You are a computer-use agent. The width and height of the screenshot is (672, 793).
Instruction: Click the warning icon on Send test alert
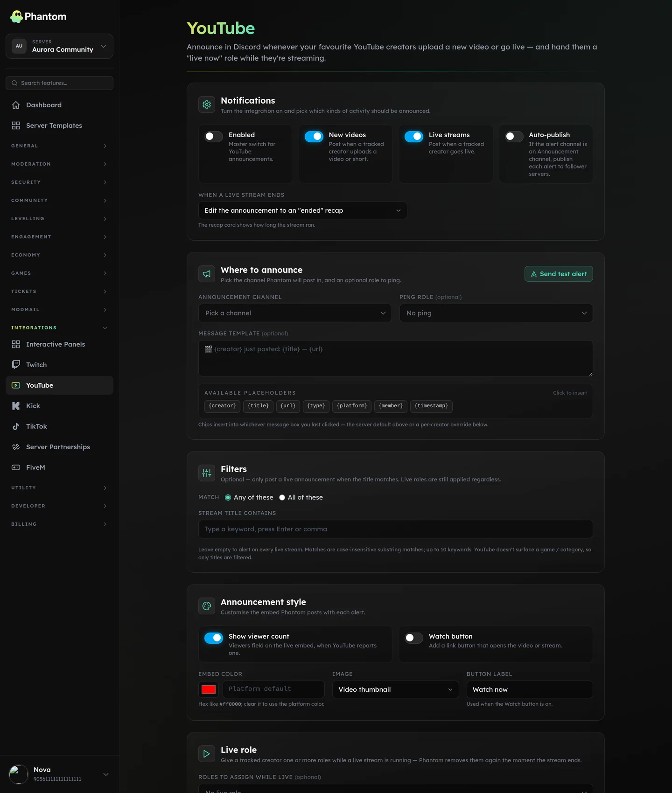click(x=534, y=274)
